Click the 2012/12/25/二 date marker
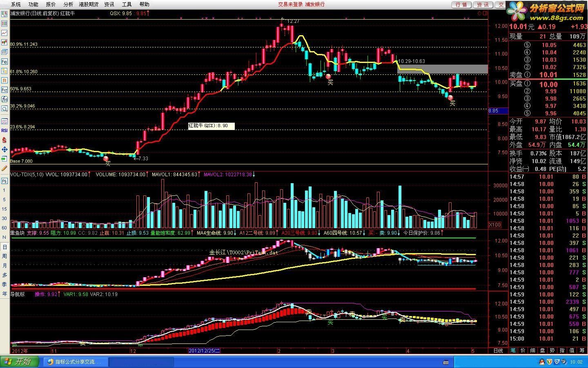 click(x=204, y=350)
